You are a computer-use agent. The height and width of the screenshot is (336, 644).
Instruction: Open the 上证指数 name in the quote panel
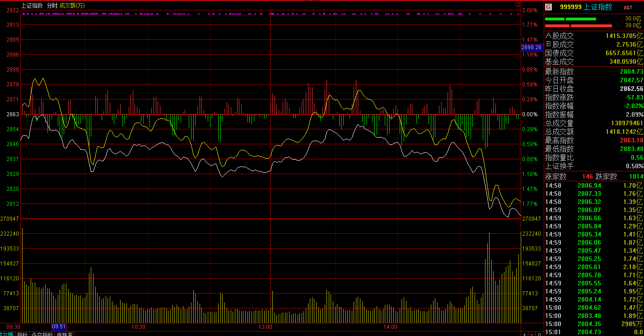pyautogui.click(x=598, y=7)
